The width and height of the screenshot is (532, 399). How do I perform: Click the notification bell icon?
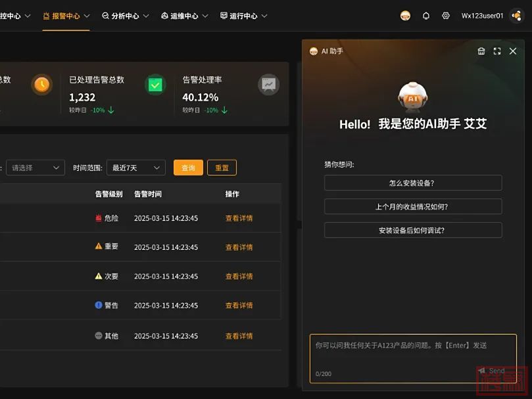point(426,16)
